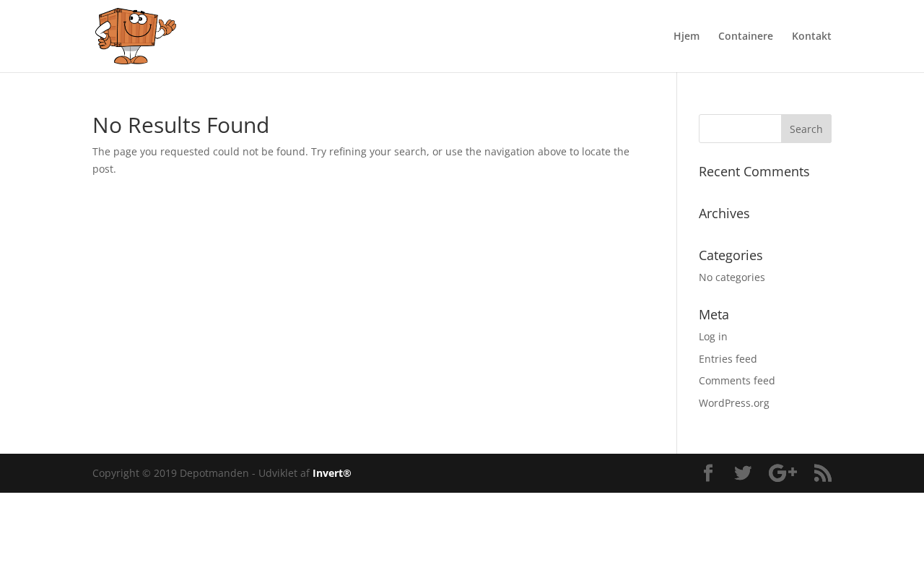Open the Google Plus social icon
This screenshot has width=924, height=578.
coord(783,473)
